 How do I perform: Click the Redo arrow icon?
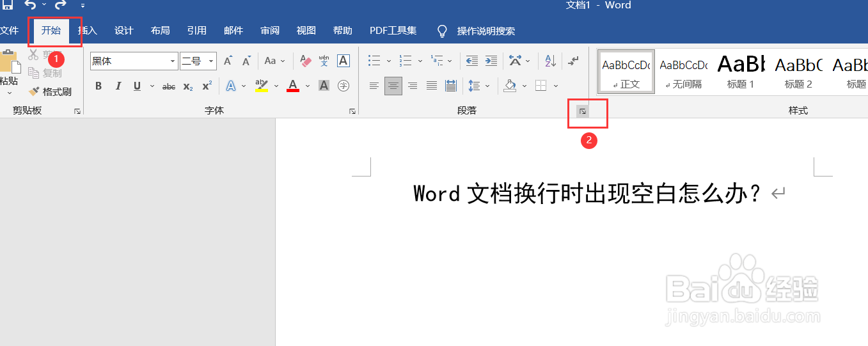[61, 5]
